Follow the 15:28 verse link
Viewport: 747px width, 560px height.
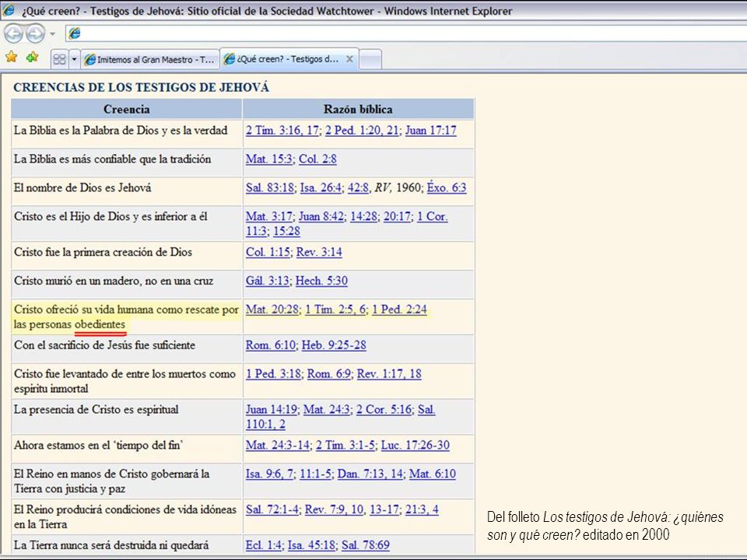click(287, 231)
